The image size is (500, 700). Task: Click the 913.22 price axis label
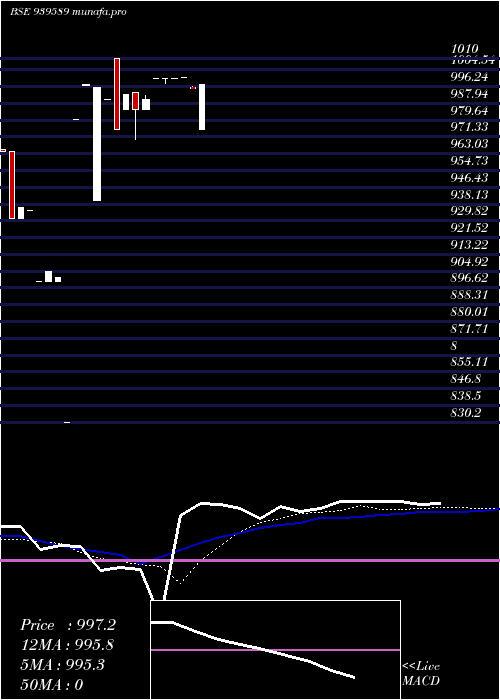tap(469, 245)
